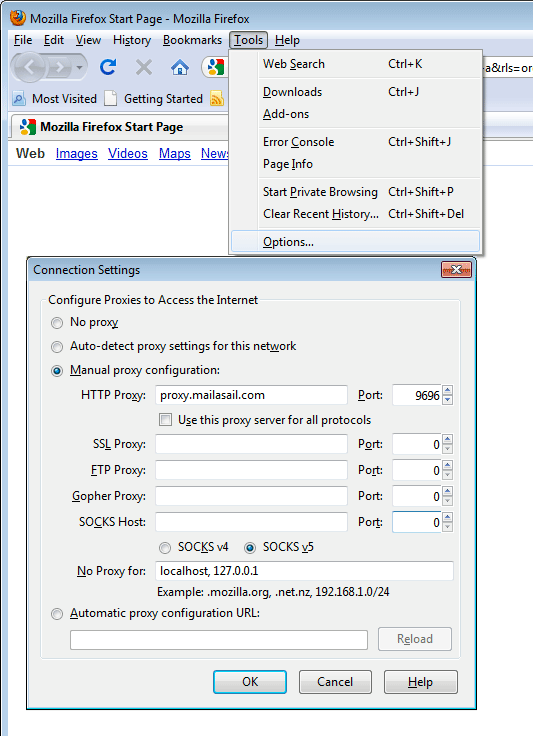Click the Gopher Proxy address field

pyautogui.click(x=251, y=496)
